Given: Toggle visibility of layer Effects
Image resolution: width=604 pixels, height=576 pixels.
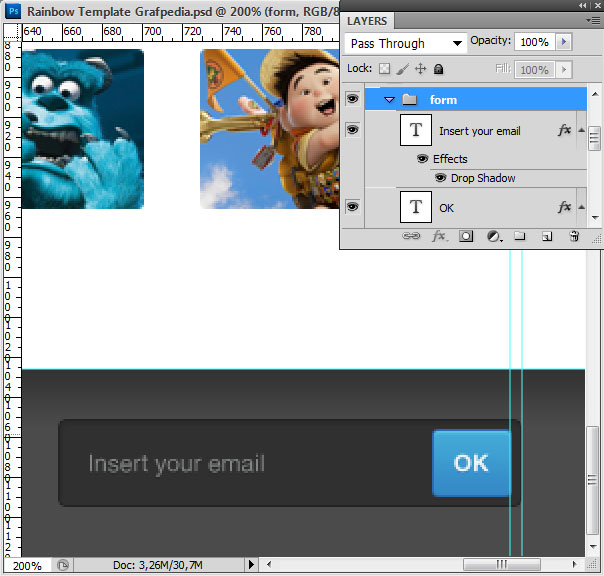Looking at the screenshot, I should [x=422, y=158].
